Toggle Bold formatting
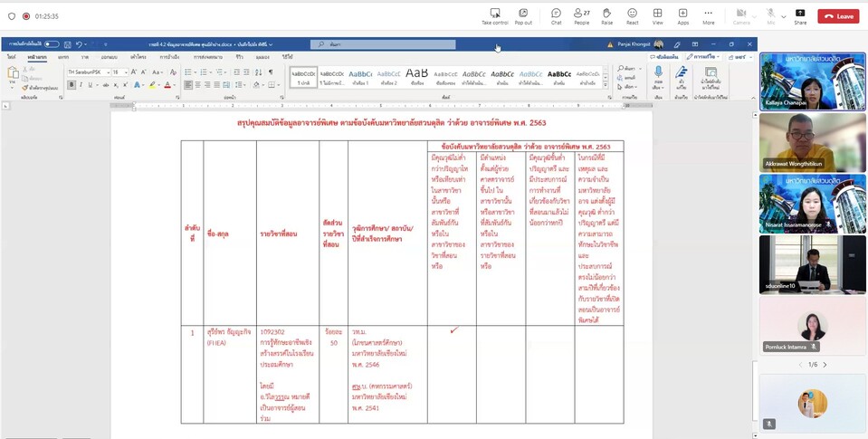 tap(72, 85)
